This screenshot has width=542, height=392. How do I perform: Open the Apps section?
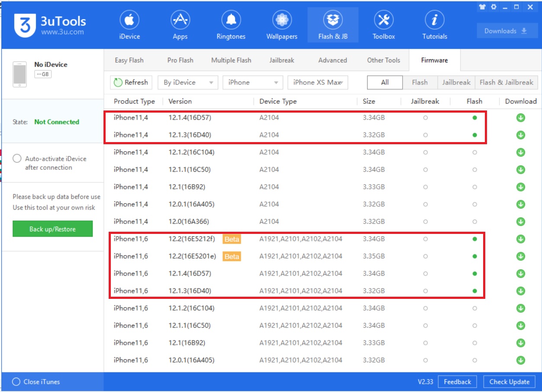(x=180, y=25)
